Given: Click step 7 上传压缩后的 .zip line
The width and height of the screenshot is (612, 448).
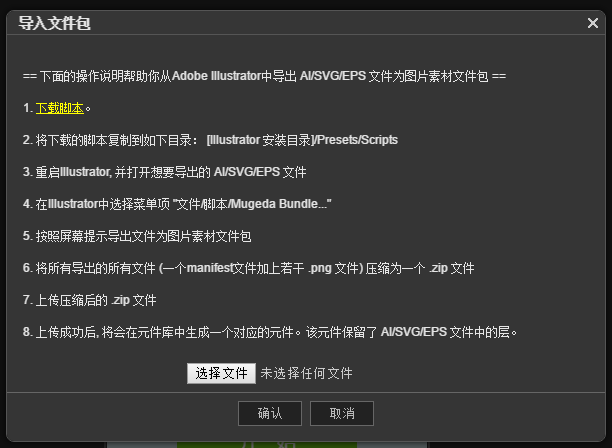Looking at the screenshot, I should [x=89, y=300].
